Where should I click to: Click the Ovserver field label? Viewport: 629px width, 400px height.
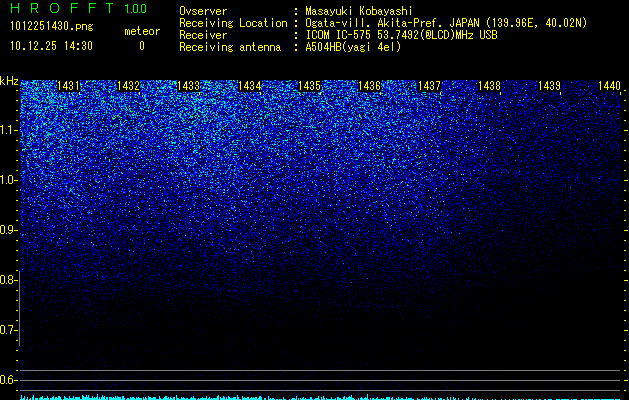coord(203,11)
